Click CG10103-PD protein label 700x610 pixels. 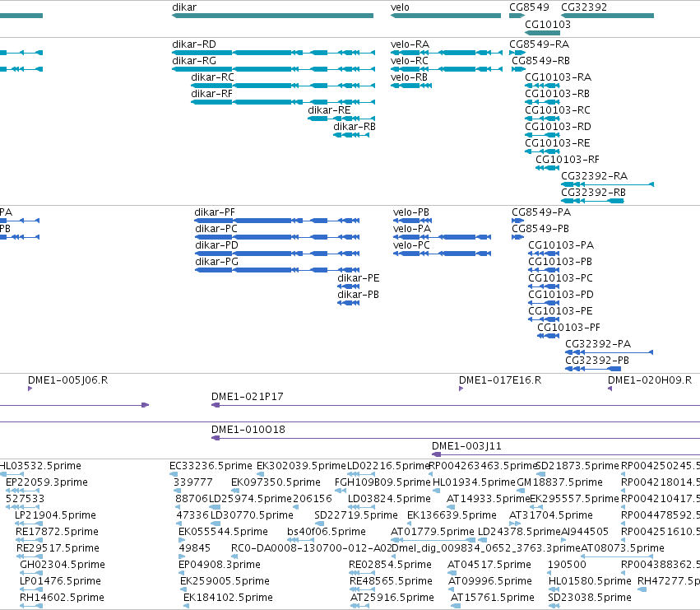point(561,296)
